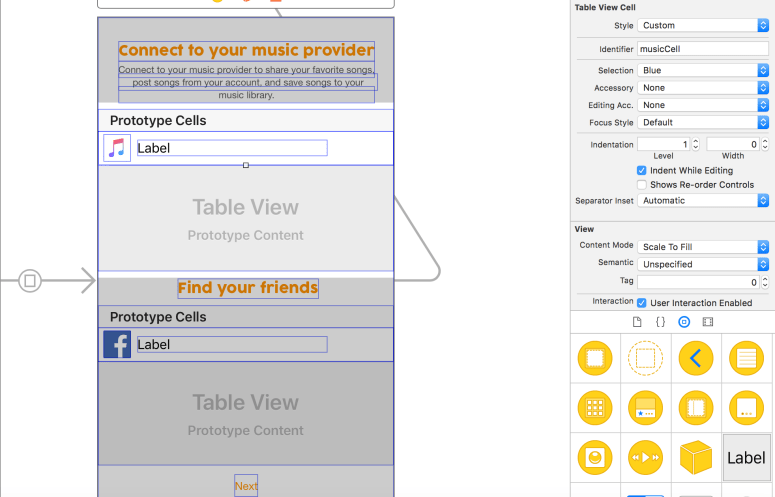Click the Identifier field containing musicCell
The height and width of the screenshot is (497, 775).
pos(703,48)
